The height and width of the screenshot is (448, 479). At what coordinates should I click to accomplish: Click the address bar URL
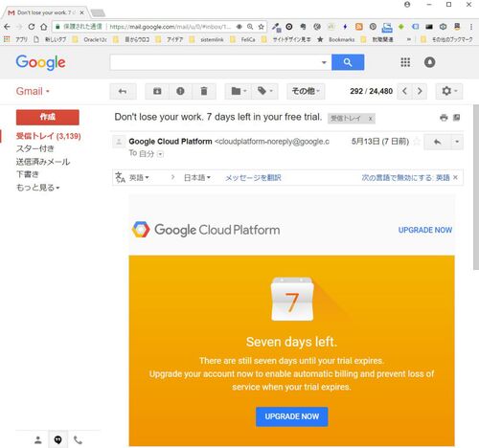171,27
